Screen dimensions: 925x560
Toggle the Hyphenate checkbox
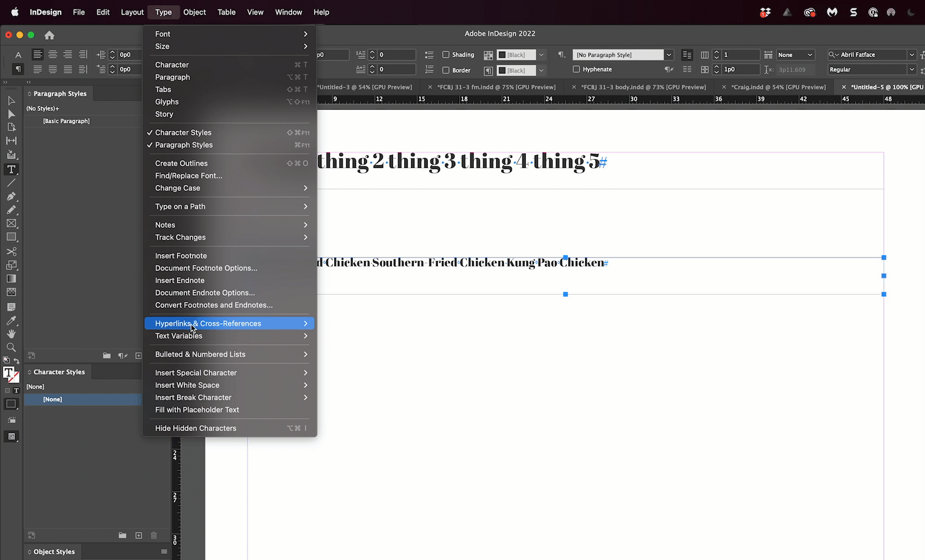576,69
